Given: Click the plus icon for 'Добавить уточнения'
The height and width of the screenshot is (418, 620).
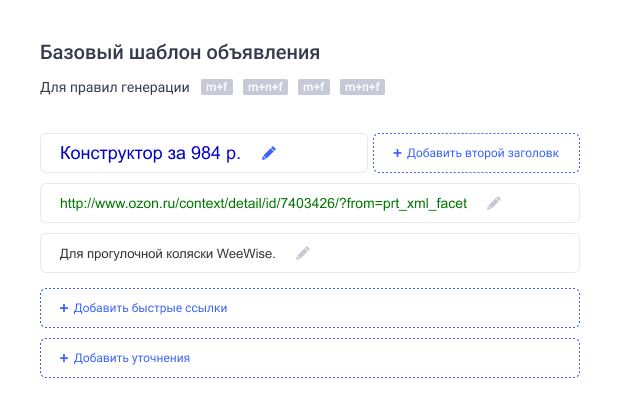Looking at the screenshot, I should tap(64, 358).
